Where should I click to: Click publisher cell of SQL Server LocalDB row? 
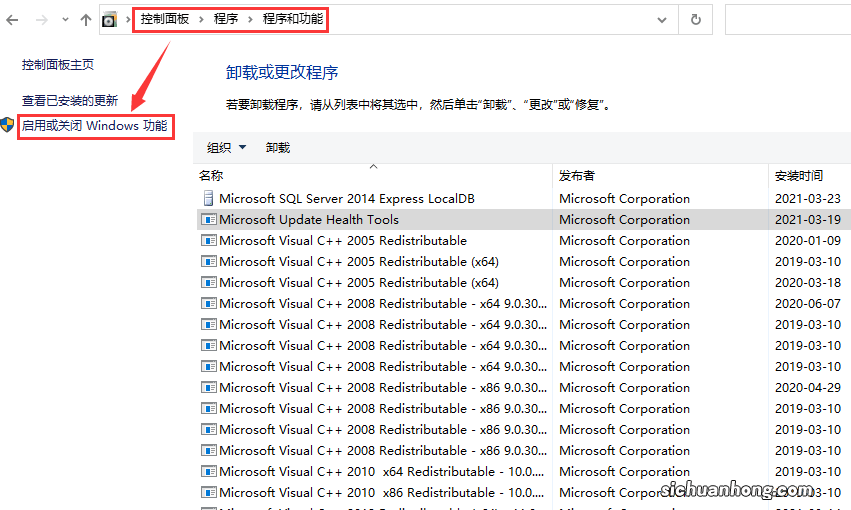pyautogui.click(x=625, y=199)
